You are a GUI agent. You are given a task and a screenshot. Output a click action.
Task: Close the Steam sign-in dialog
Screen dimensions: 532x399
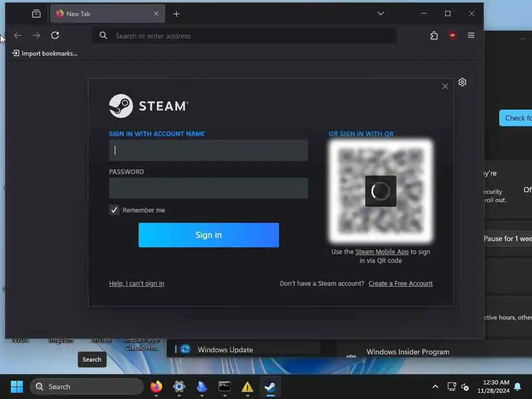[445, 87]
